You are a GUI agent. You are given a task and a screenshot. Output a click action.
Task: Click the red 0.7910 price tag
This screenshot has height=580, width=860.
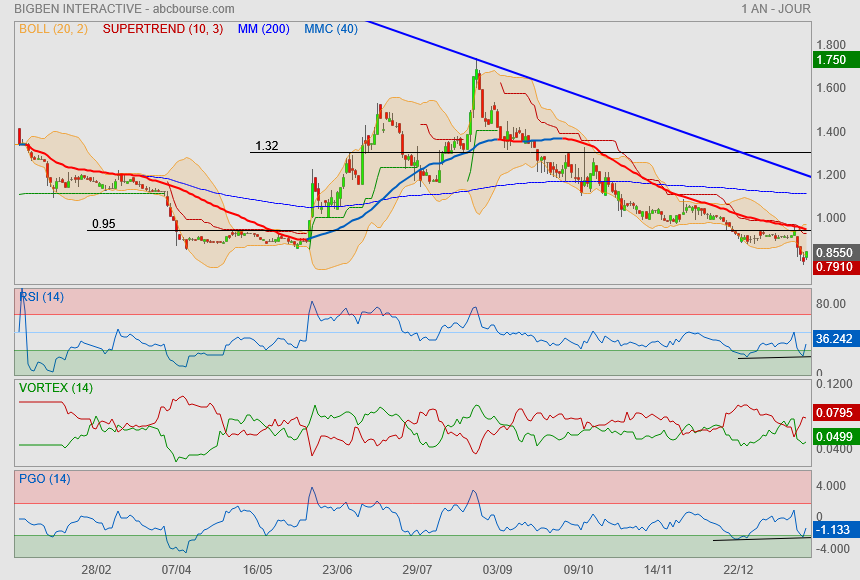834,268
